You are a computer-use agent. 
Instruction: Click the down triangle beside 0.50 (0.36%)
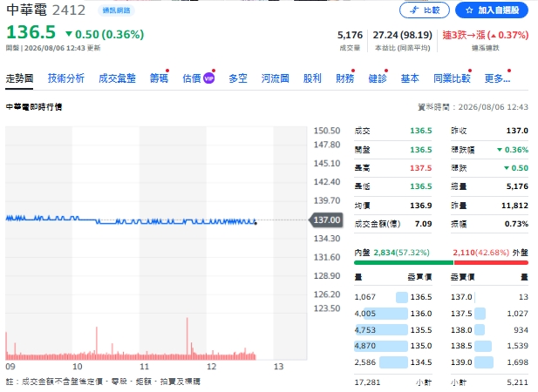[69, 34]
